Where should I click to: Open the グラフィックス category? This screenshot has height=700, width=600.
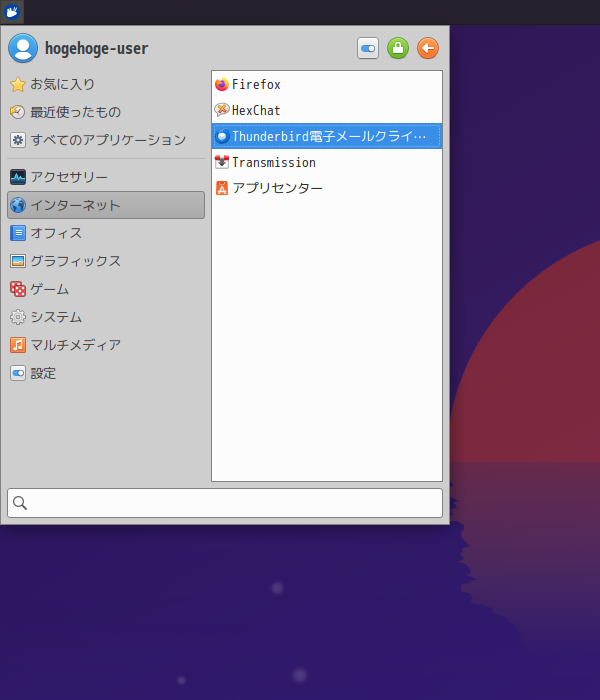point(106,261)
